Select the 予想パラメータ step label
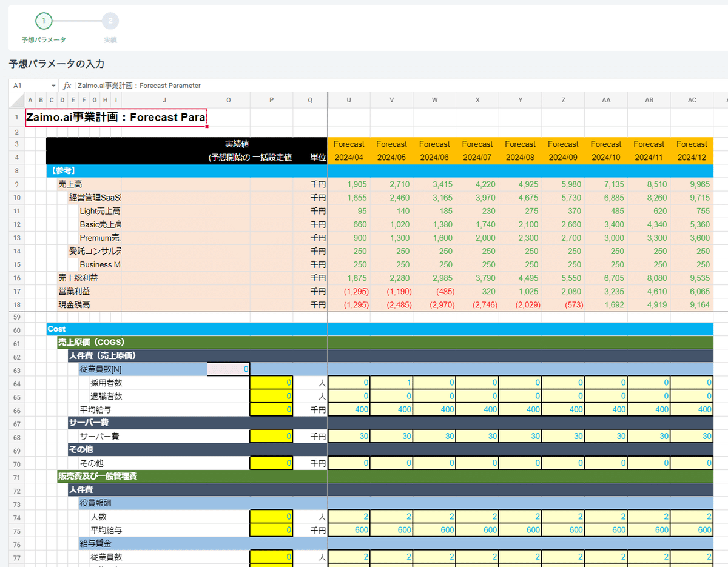Image resolution: width=728 pixels, height=567 pixels. (x=44, y=39)
